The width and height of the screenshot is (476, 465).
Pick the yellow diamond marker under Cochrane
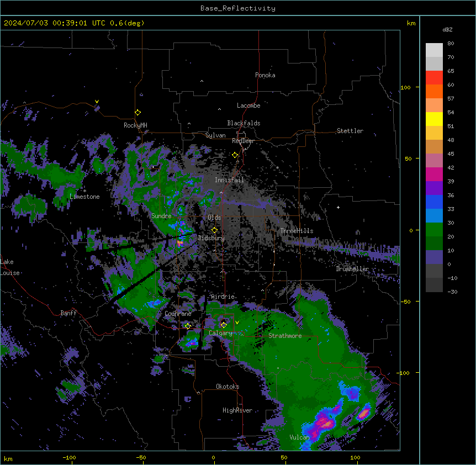click(188, 326)
